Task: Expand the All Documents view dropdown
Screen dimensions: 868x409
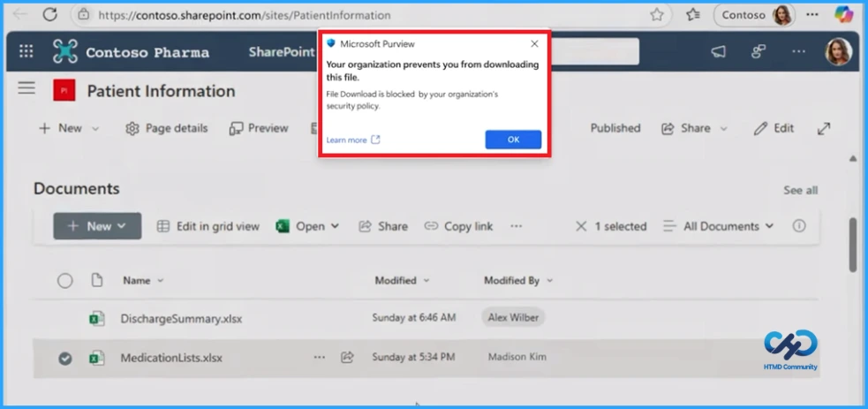Action: [x=718, y=226]
